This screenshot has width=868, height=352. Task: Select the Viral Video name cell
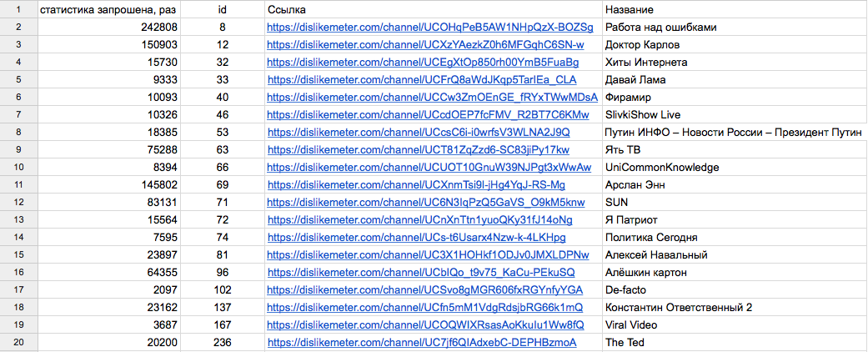point(735,324)
